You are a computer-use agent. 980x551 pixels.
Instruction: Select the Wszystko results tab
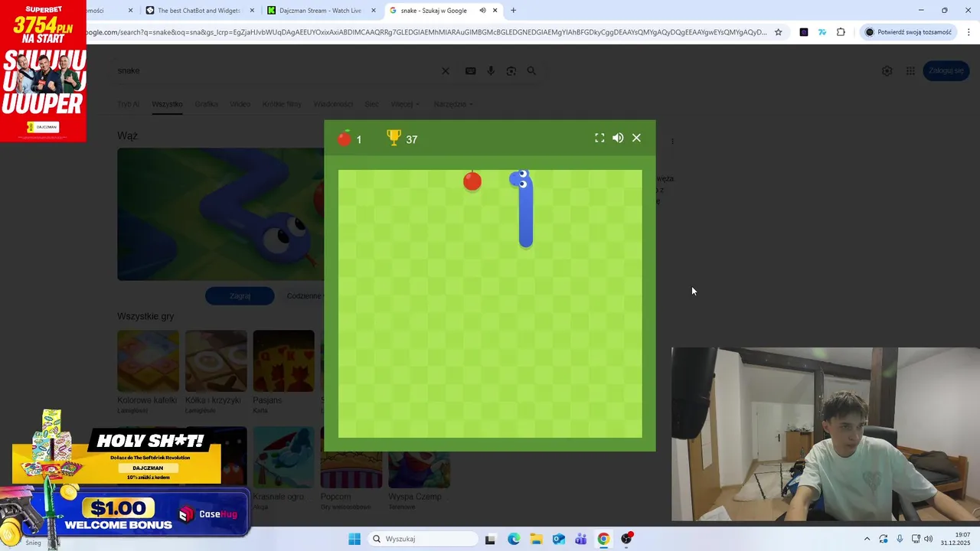point(167,104)
